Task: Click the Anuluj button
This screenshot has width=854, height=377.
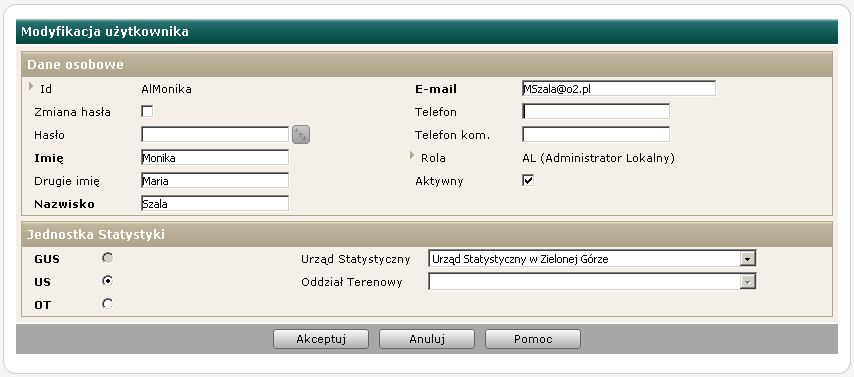Action: (427, 339)
